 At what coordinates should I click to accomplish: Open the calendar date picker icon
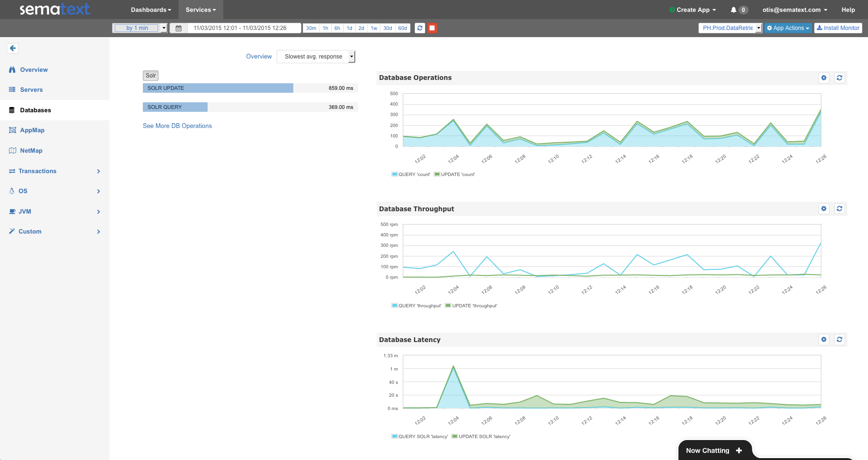(179, 28)
